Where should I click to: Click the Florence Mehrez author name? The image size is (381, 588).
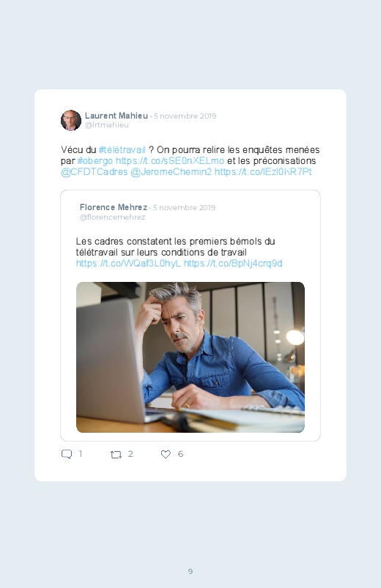pos(114,207)
